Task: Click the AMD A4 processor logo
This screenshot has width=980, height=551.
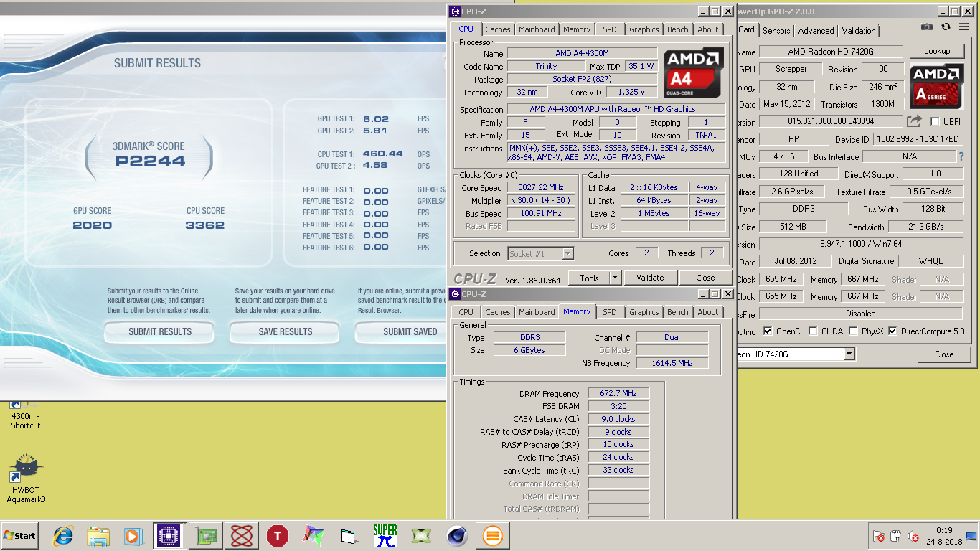Action: (694, 72)
